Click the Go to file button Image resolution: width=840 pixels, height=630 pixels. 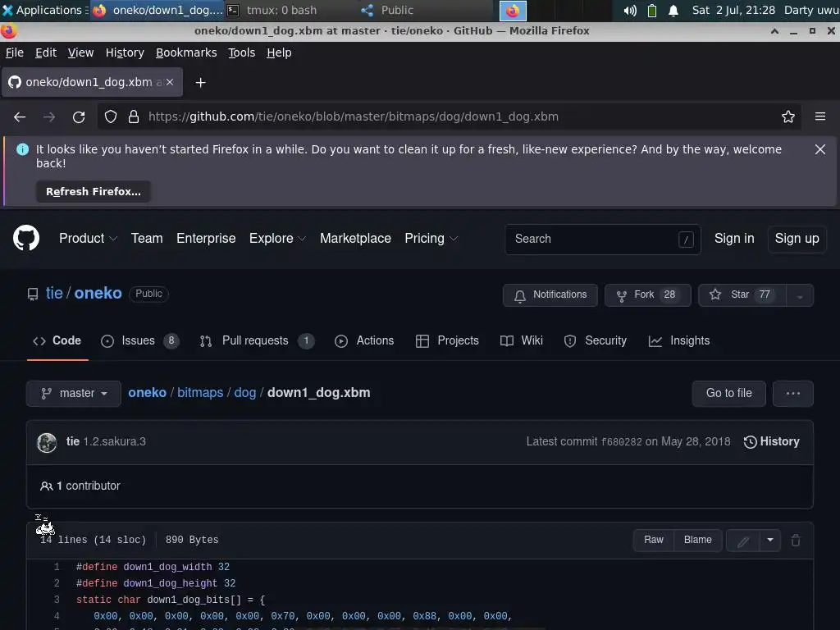click(x=728, y=394)
